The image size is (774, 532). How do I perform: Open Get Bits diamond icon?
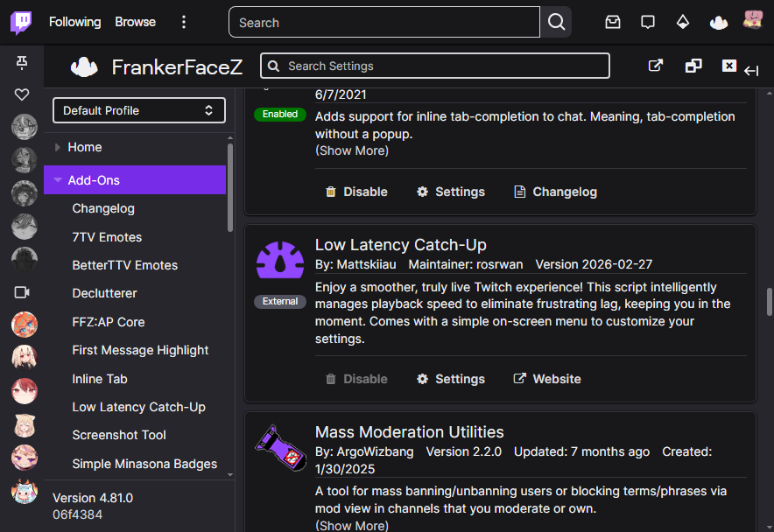point(683,22)
